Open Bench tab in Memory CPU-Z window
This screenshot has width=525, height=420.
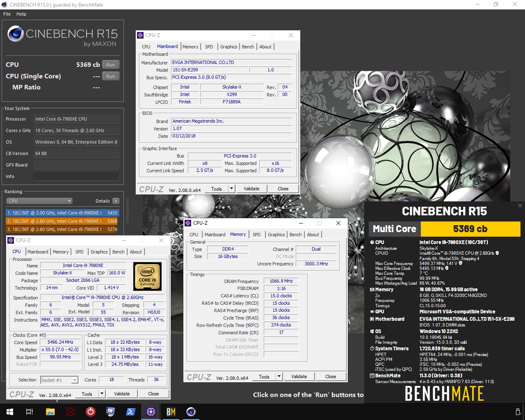click(x=295, y=235)
